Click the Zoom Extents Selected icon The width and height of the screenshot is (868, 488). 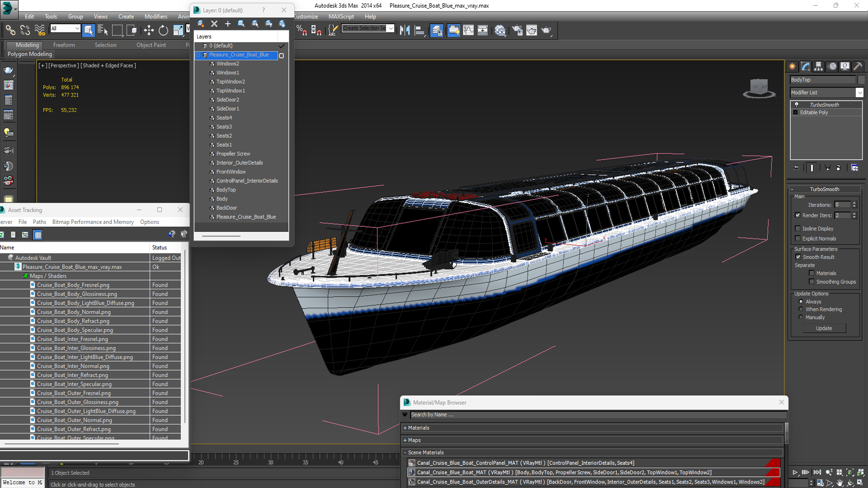pos(850,472)
